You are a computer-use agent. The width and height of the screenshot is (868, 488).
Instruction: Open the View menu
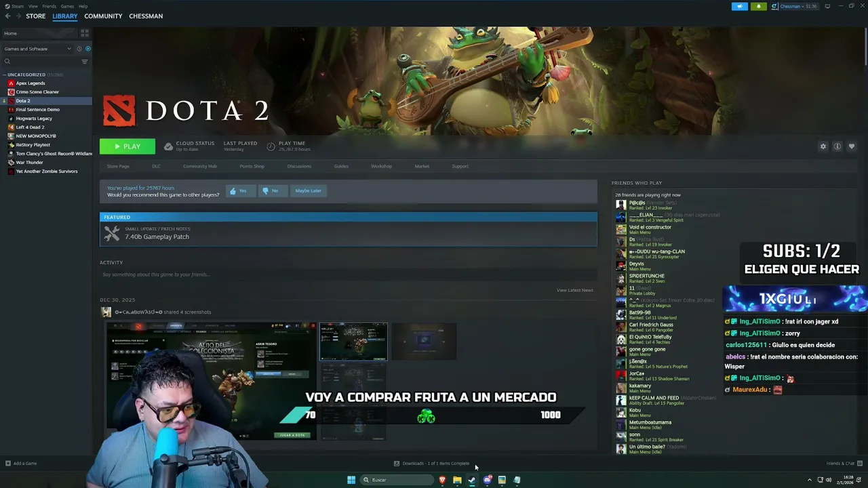[x=33, y=6]
